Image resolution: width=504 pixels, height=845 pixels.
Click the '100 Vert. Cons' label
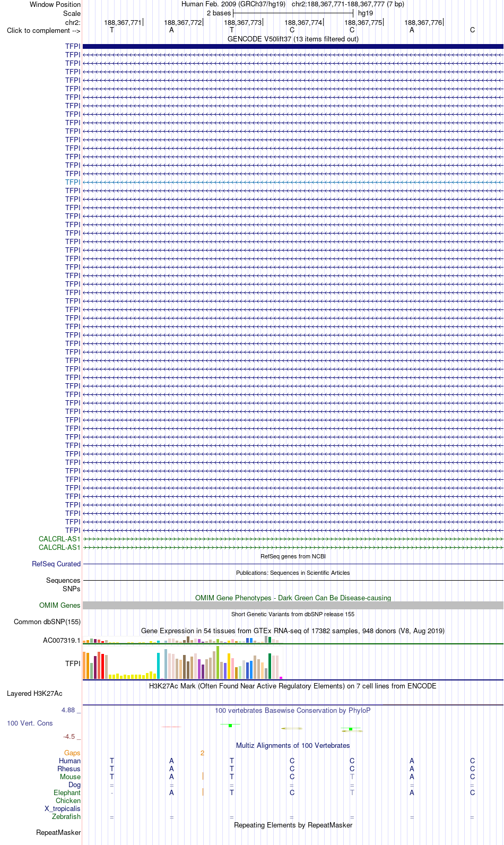point(30,723)
